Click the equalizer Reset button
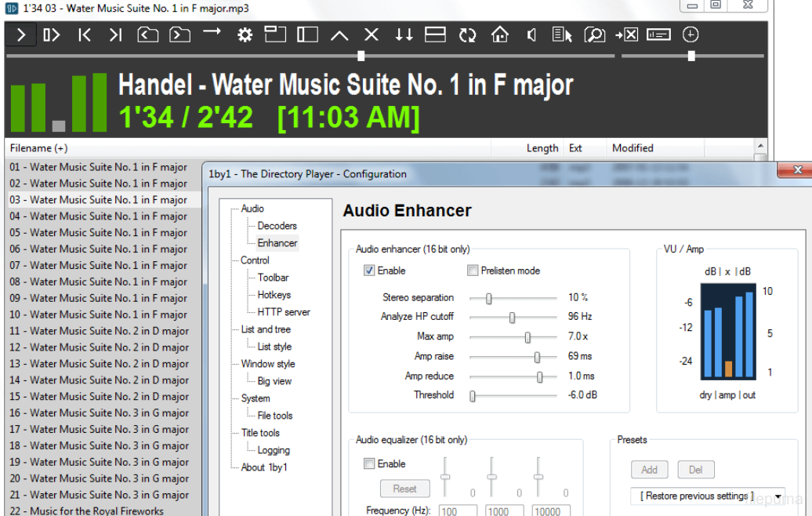812x516 pixels. [404, 489]
